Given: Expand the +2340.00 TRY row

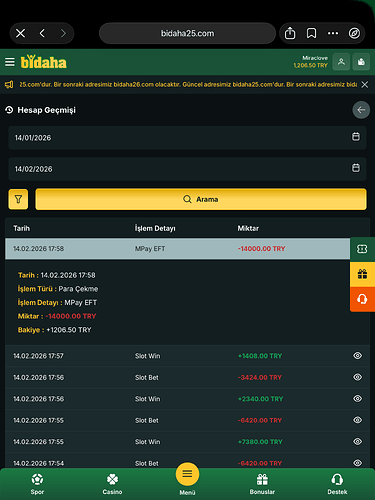Looking at the screenshot, I should [x=187, y=399].
